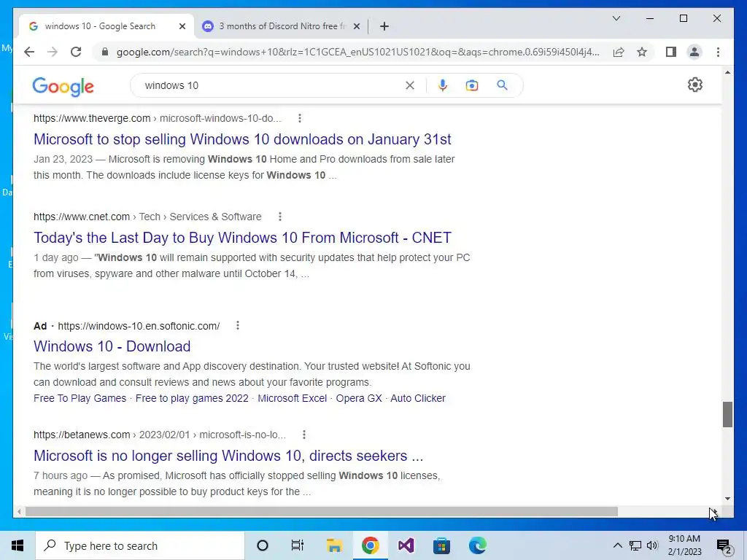Open Visual Studio from the taskbar
This screenshot has width=747, height=560.
[406, 545]
